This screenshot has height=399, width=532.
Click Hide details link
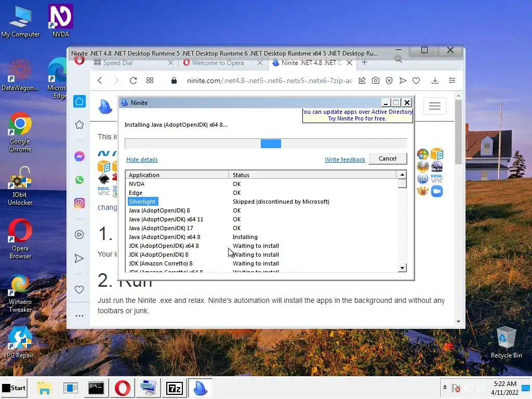(x=142, y=159)
